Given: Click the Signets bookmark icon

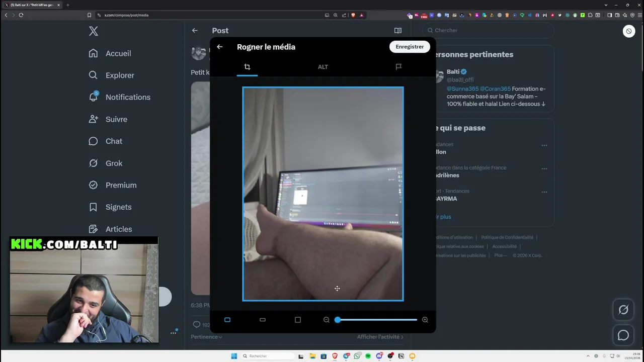Looking at the screenshot, I should coord(93,207).
